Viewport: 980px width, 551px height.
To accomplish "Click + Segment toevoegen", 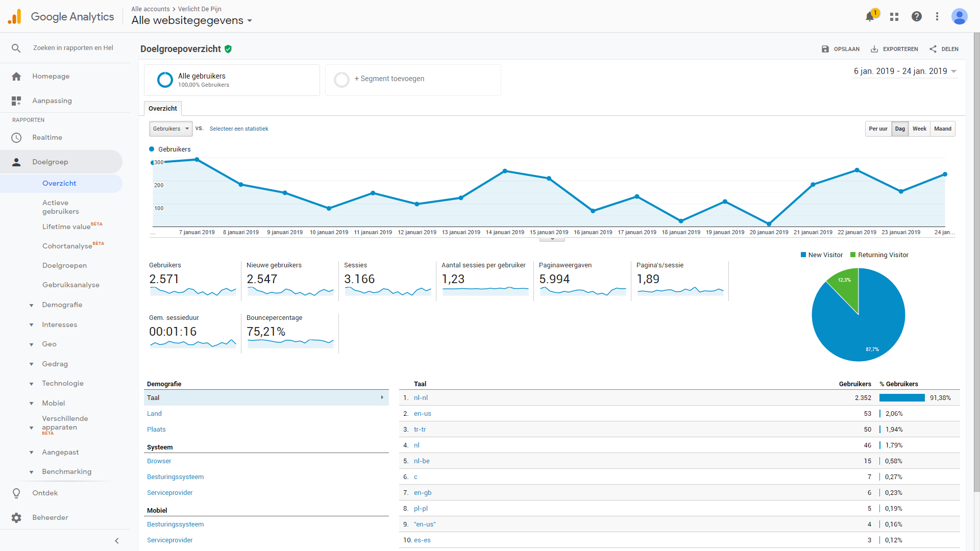I will pos(389,79).
